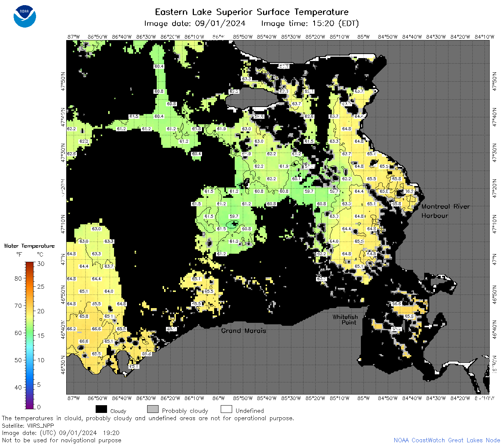
Task: Click the 20 Celsius scale tick label
Action: (x=41, y=311)
